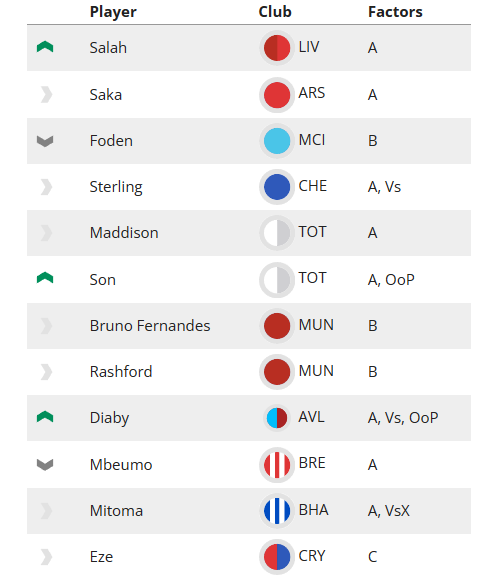Click the Factors column header
The image size is (483, 579).
click(x=395, y=12)
